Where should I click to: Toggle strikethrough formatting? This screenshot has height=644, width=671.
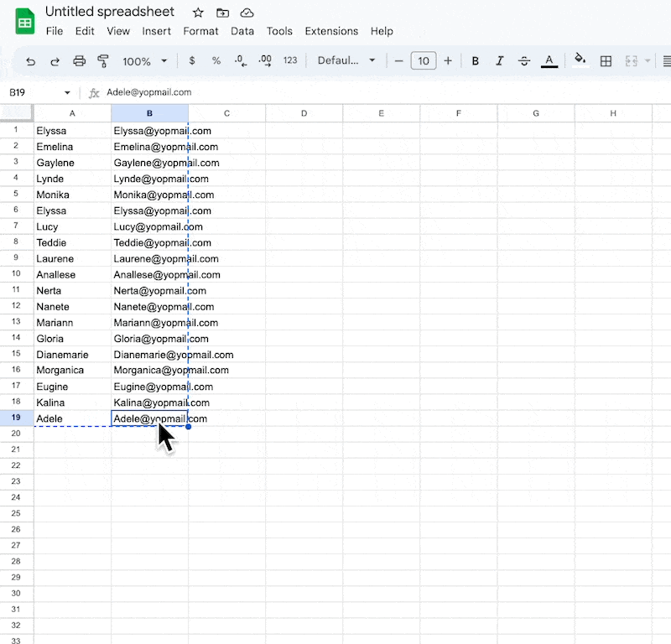click(x=523, y=61)
